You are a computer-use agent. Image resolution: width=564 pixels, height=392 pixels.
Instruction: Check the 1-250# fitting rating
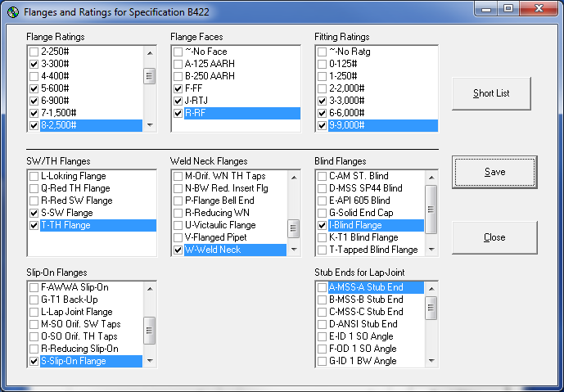point(322,76)
